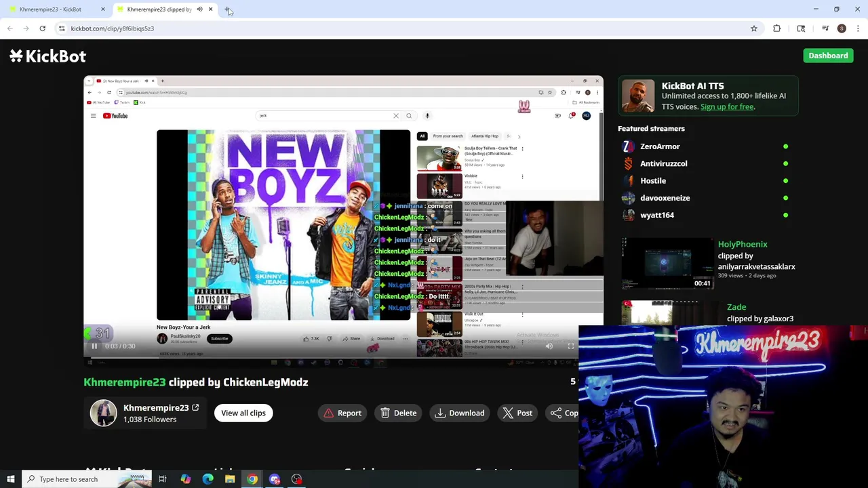The width and height of the screenshot is (868, 488).
Task: Open the media controls icon in Chrome toolbar
Action: tap(825, 28)
